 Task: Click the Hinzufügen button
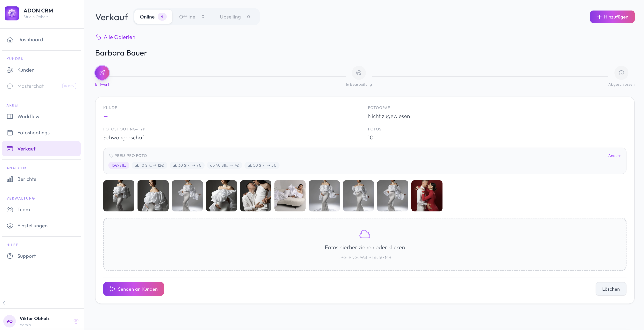click(x=612, y=17)
